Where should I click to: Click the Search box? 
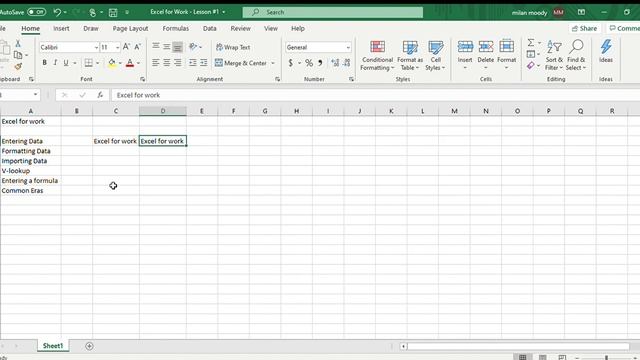pyautogui.click(x=333, y=12)
